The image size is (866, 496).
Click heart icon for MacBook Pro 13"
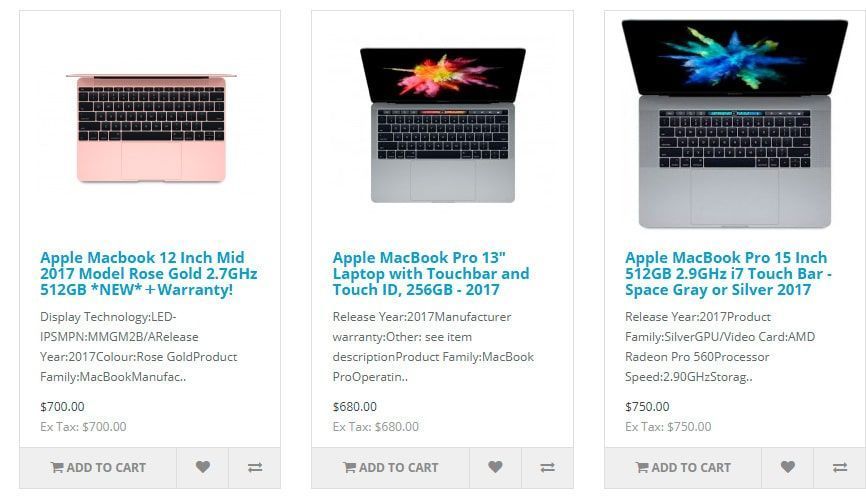tap(495, 468)
